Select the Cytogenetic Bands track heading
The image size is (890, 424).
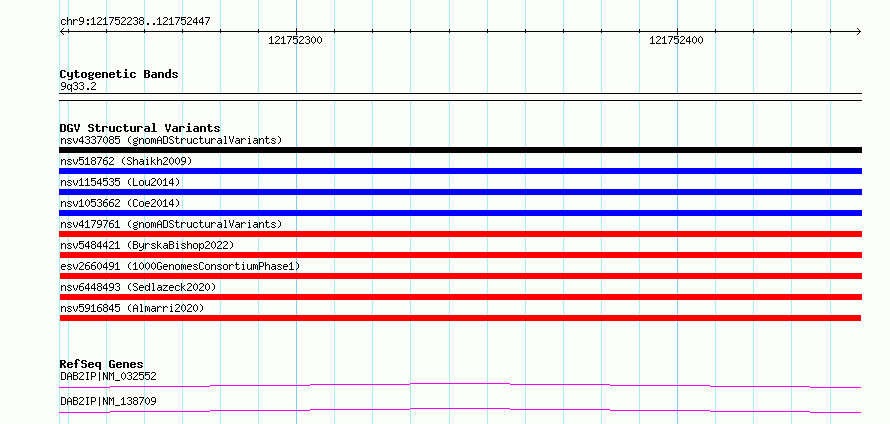[x=119, y=74]
